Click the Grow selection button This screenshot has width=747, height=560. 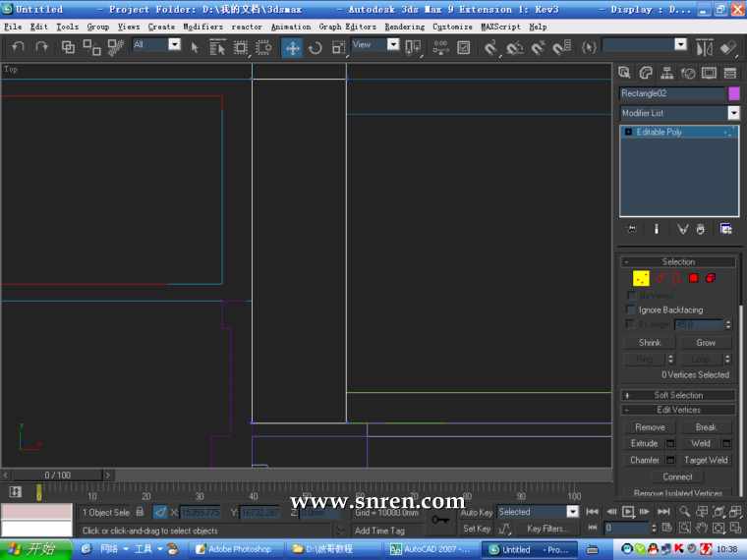(706, 342)
